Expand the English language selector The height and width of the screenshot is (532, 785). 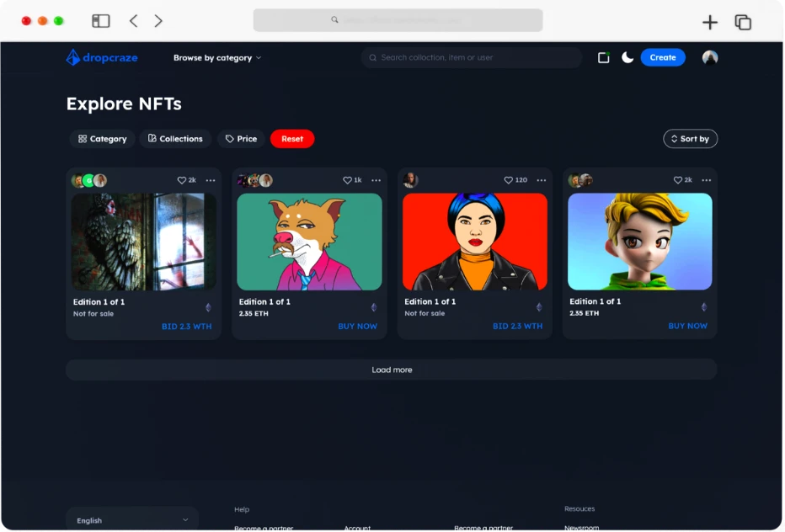point(131,519)
